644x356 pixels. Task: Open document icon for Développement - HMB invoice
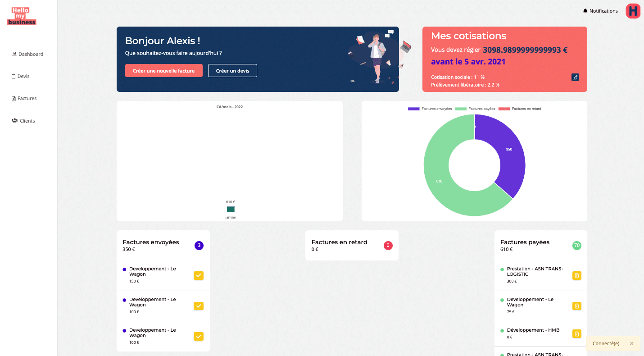click(x=576, y=333)
